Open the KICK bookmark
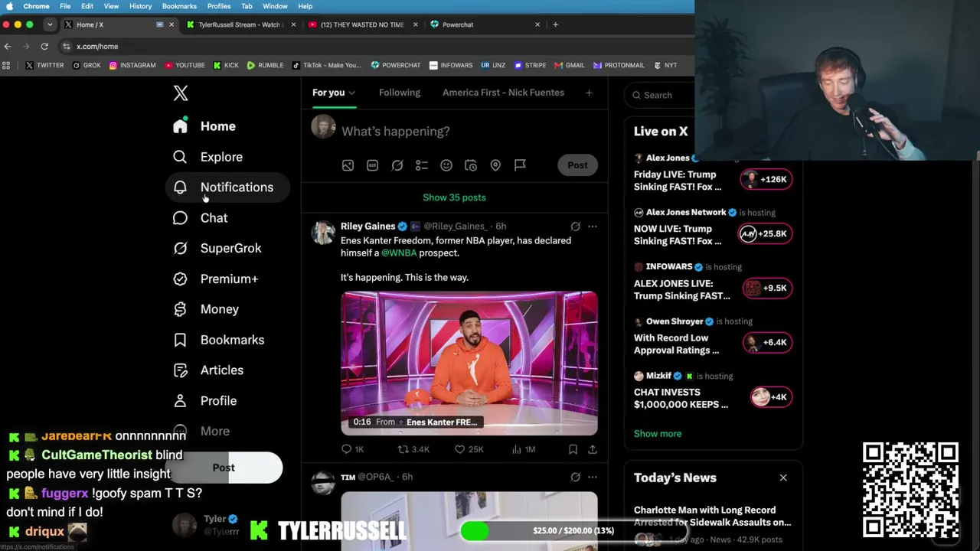This screenshot has width=980, height=551. pos(226,66)
